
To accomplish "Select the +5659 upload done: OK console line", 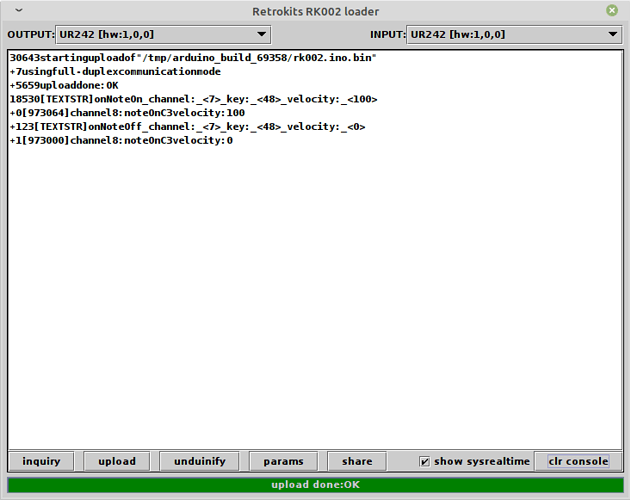I will (64, 86).
